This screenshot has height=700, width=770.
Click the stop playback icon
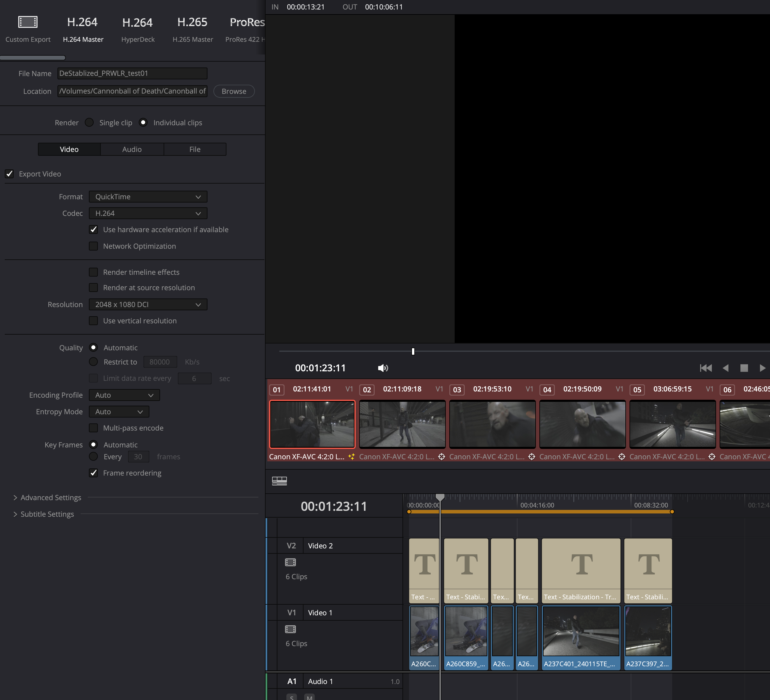[x=744, y=368]
